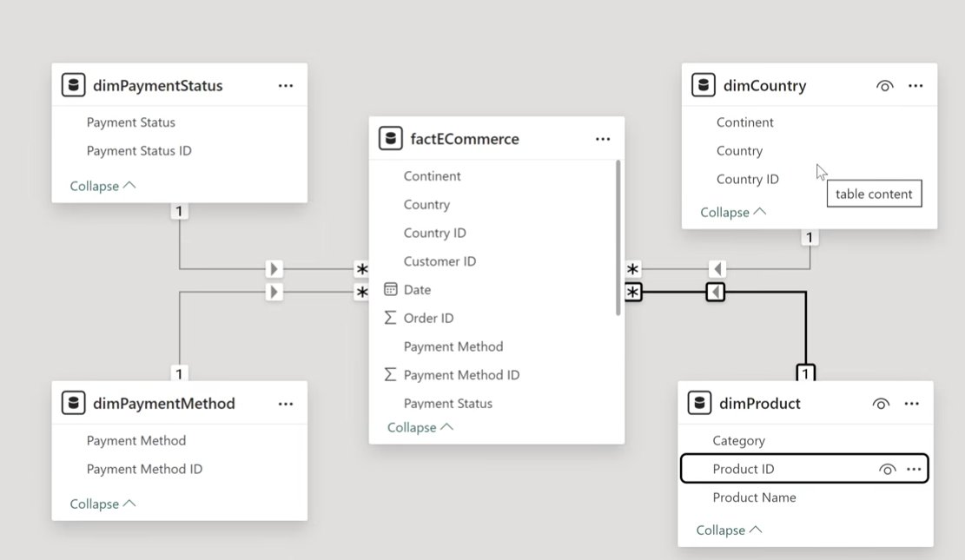Toggle visibility of Product ID field

887,469
